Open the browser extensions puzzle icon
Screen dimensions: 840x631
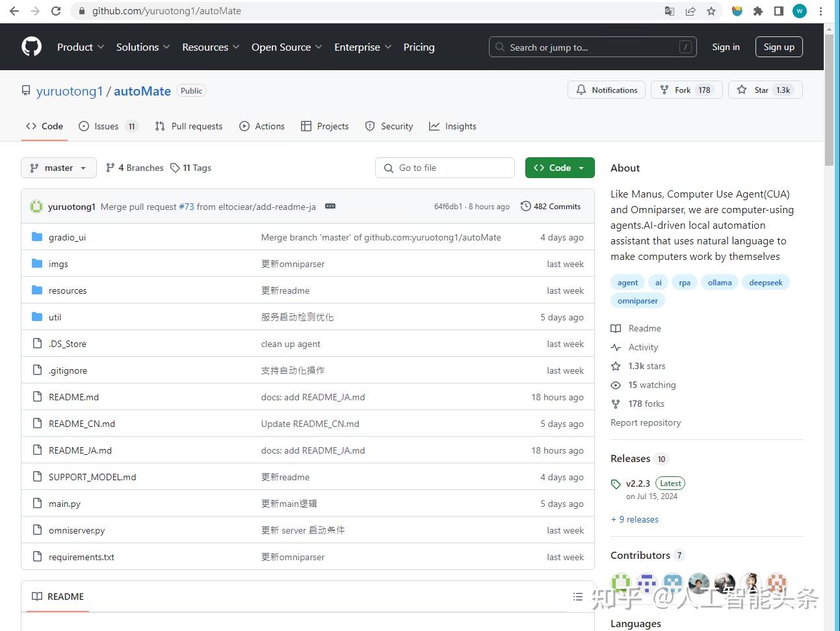[758, 11]
